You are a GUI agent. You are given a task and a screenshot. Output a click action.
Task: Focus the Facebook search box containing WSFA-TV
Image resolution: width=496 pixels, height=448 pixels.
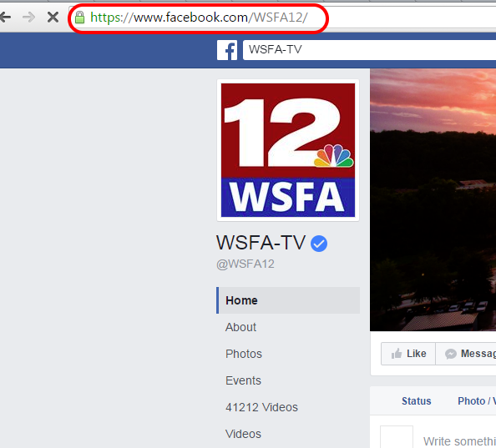[369, 49]
